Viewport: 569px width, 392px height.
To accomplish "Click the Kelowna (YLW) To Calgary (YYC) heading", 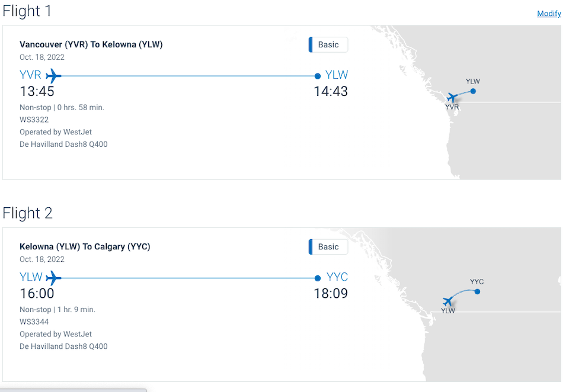I will 85,246.
